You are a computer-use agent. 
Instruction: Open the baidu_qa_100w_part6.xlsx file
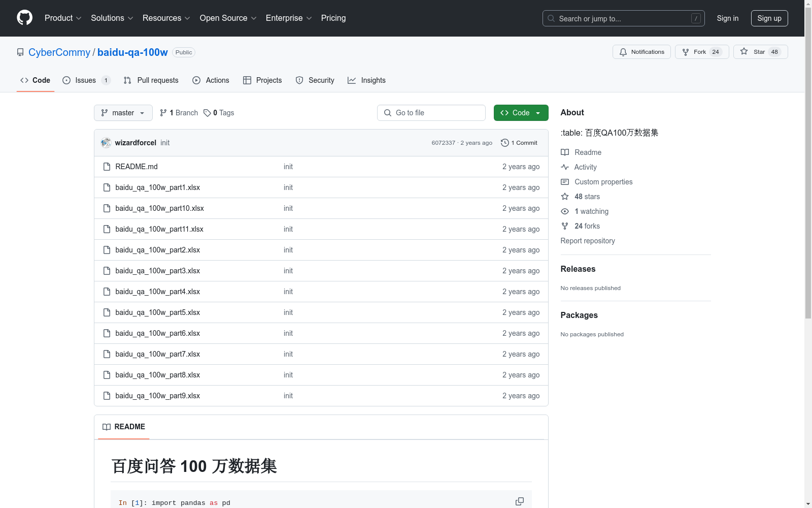click(157, 333)
